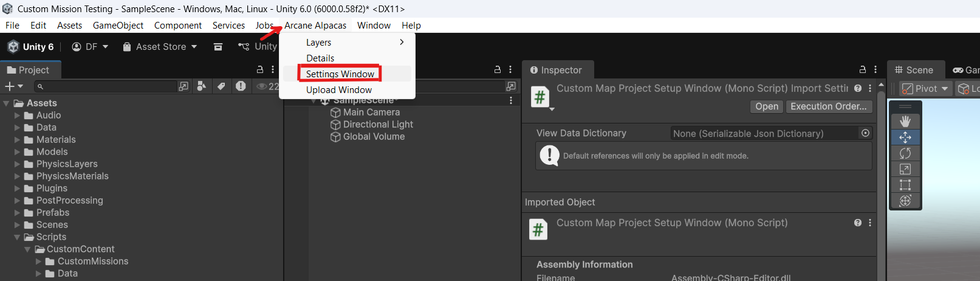
Task: Open the Project create plus dropdown
Action: (14, 86)
